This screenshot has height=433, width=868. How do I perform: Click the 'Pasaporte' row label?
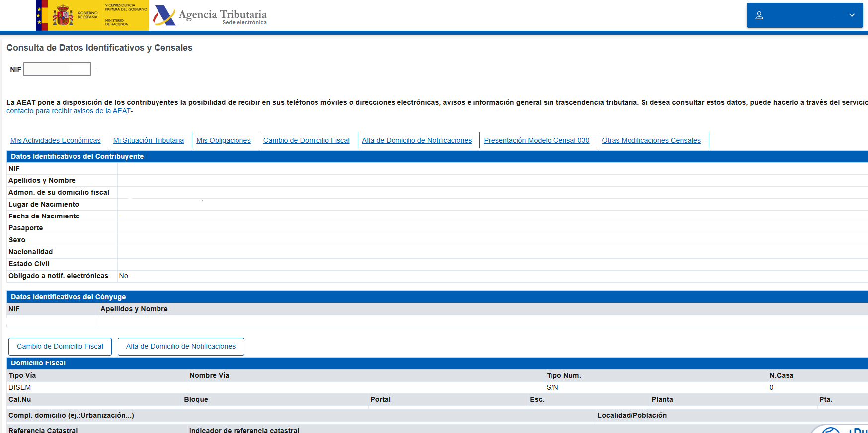click(x=26, y=228)
